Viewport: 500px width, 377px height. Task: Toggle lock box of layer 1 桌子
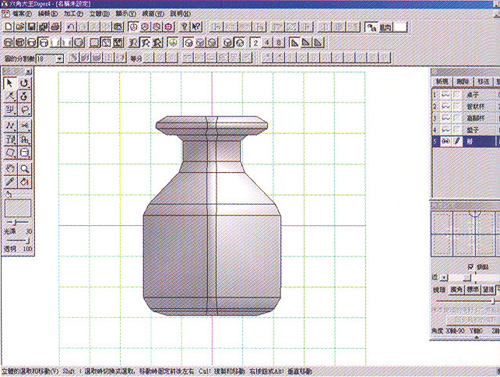tap(457, 95)
